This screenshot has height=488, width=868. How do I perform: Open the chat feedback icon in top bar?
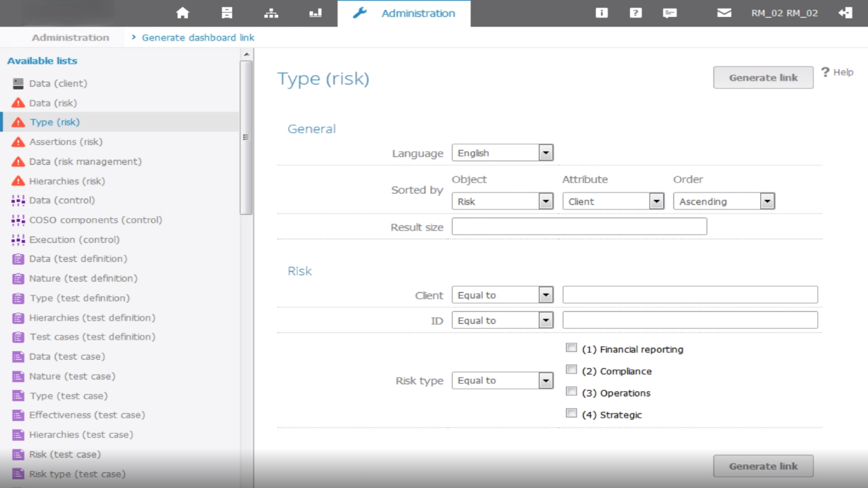pyautogui.click(x=670, y=13)
